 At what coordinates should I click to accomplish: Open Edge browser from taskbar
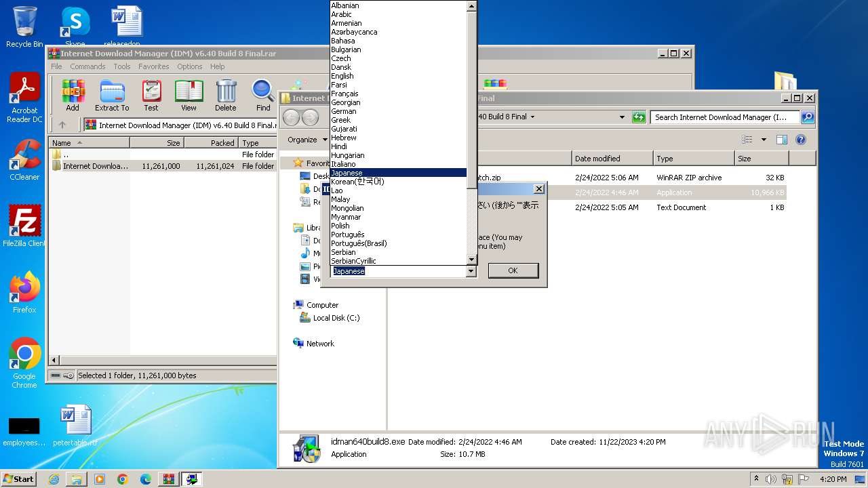[x=145, y=479]
